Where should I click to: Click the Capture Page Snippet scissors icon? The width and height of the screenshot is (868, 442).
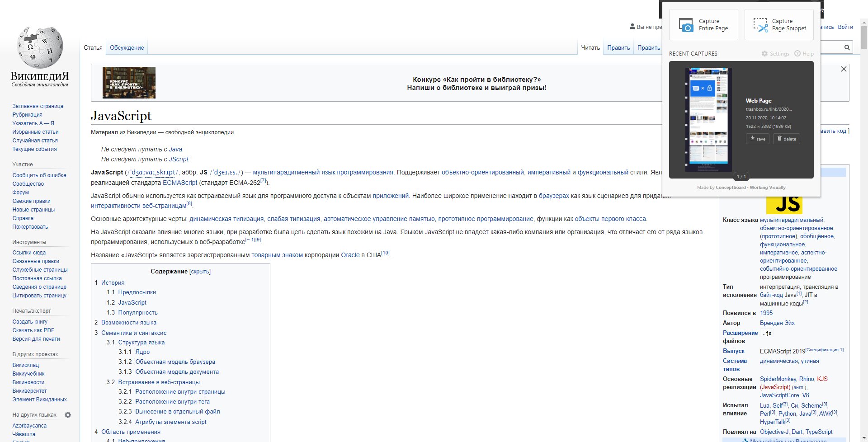760,25
